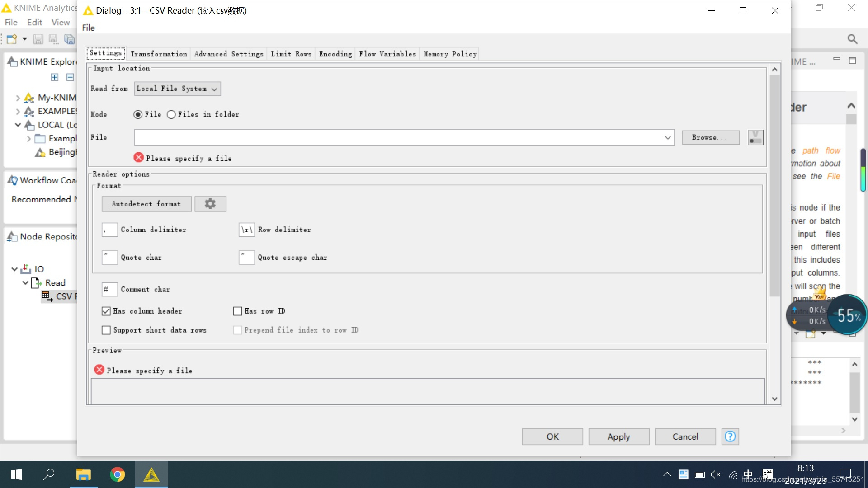Enable the Has row ID checkbox

[238, 311]
